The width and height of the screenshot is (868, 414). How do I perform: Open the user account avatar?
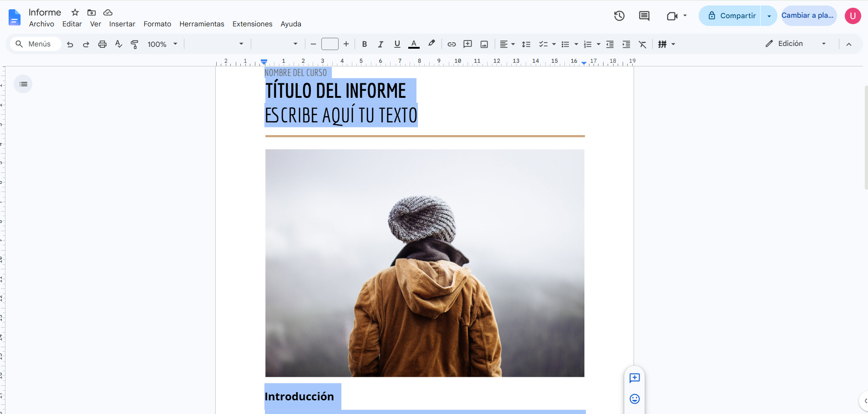[x=853, y=16]
